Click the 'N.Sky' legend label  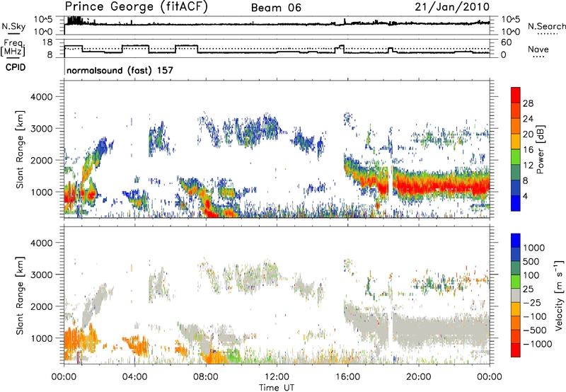tap(13, 26)
